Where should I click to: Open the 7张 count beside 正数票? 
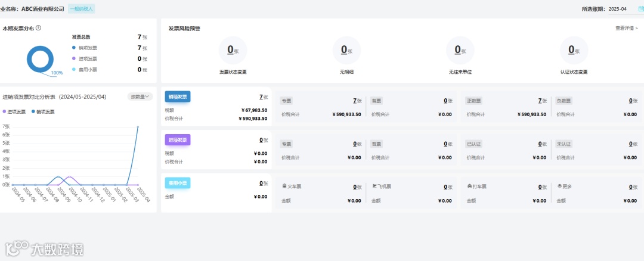542,101
